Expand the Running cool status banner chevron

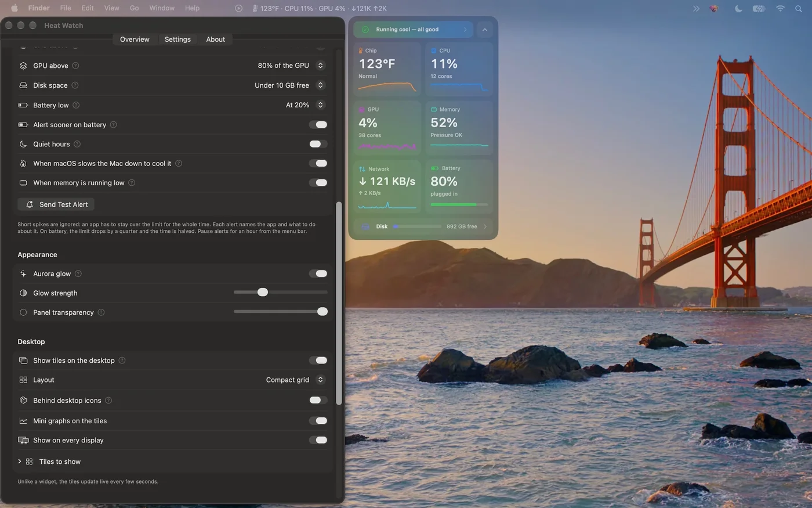(465, 30)
